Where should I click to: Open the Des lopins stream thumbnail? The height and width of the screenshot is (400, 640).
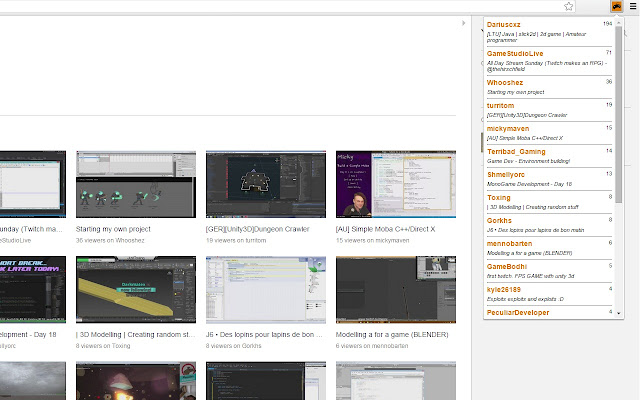coord(266,289)
